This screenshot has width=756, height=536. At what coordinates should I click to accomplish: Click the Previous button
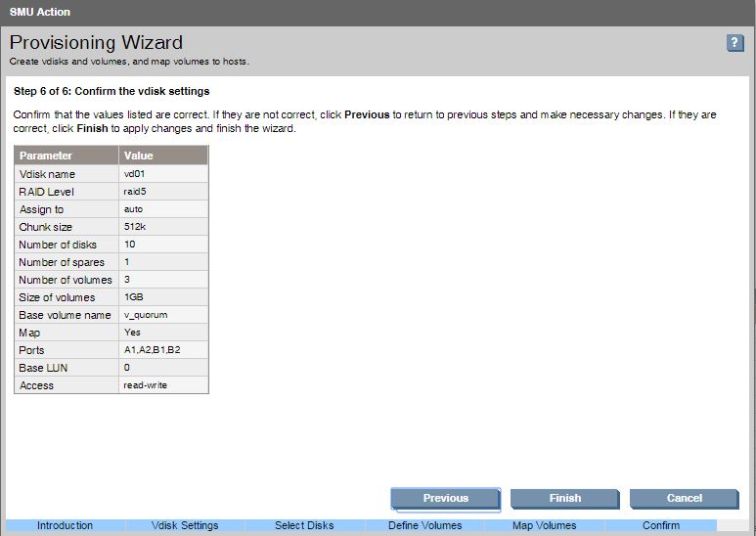[x=445, y=498]
